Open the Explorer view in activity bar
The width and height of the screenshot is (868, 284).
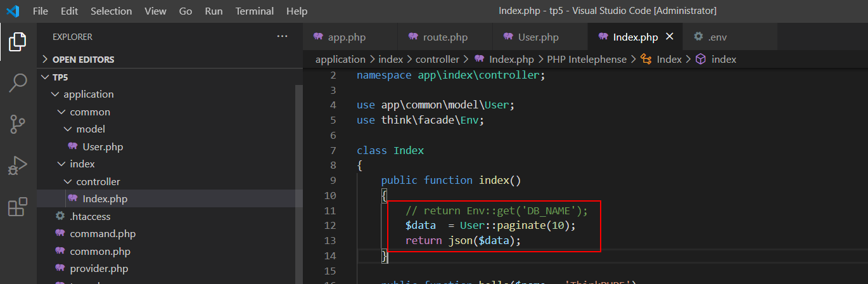click(18, 42)
